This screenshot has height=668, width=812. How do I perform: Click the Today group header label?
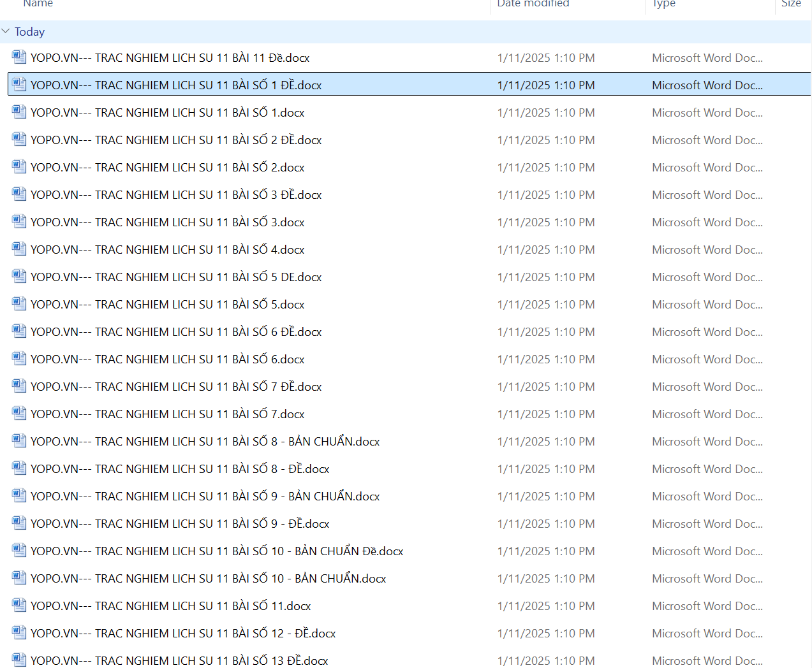point(30,32)
